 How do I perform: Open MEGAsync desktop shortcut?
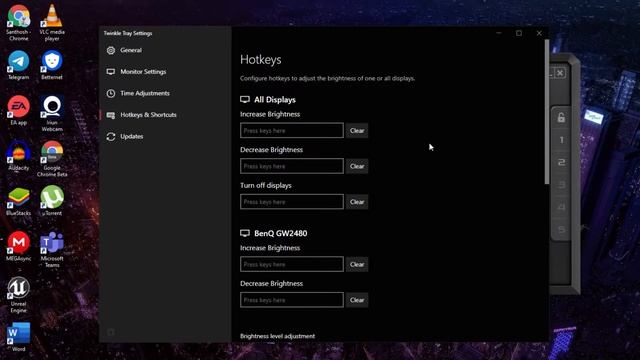point(18,246)
